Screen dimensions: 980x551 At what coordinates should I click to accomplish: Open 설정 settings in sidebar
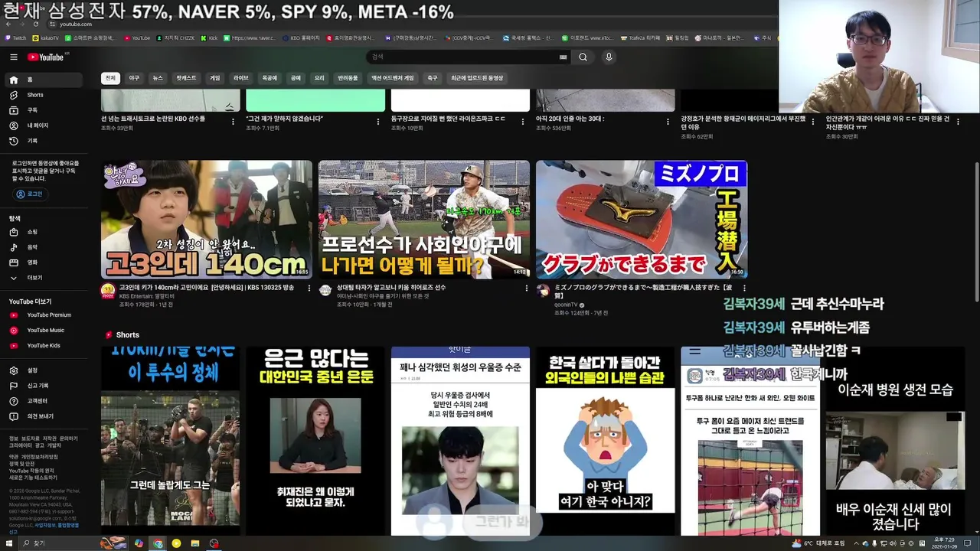pyautogui.click(x=43, y=370)
